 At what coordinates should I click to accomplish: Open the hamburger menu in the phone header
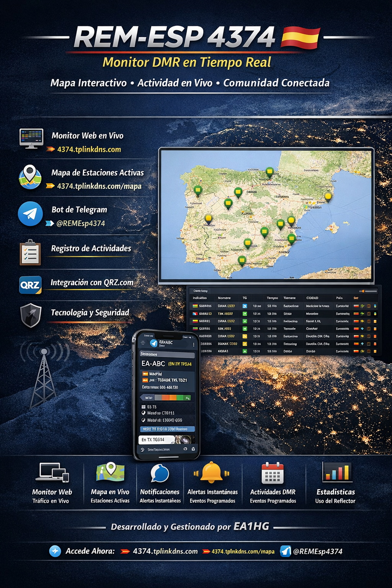[143, 343]
